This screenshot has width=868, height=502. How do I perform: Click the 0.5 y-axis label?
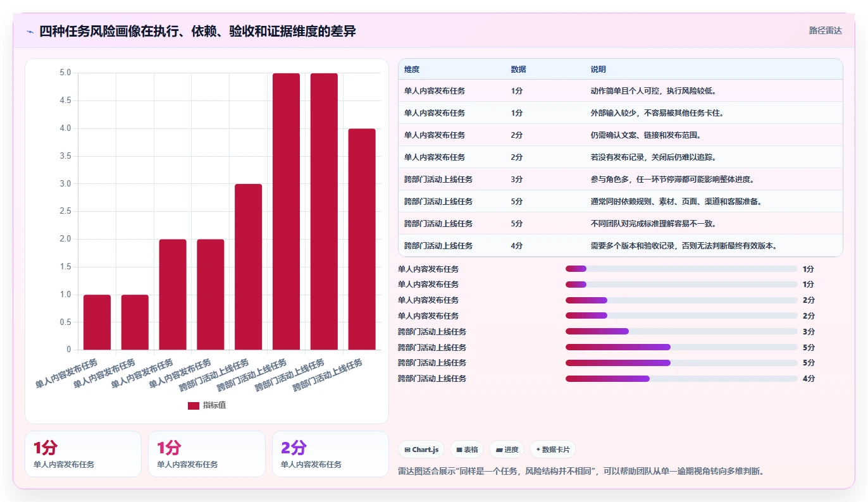click(x=65, y=322)
